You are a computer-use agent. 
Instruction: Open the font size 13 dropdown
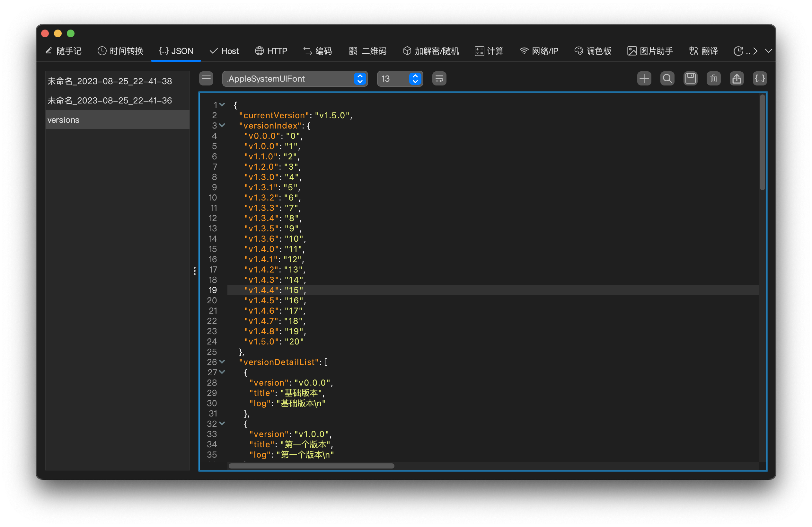pyautogui.click(x=400, y=79)
